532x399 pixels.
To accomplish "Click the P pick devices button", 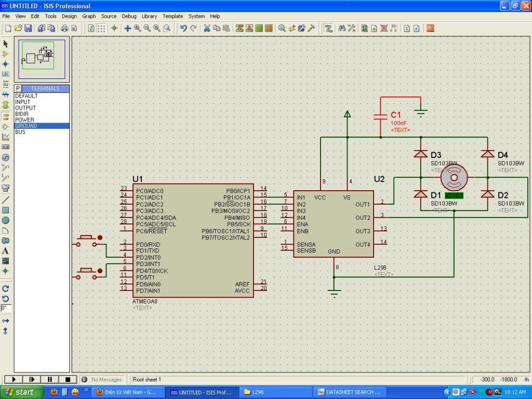I will 18,89.
